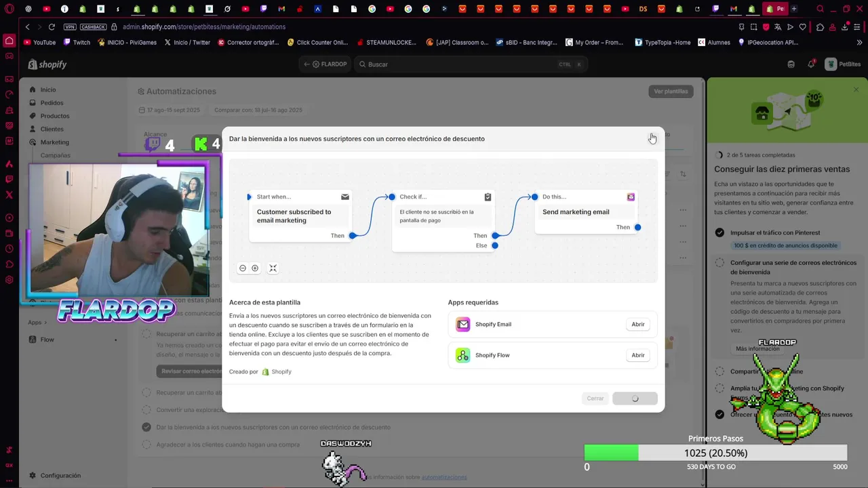Click the envelope icon on Start when node
The width and height of the screenshot is (868, 488).
click(x=345, y=197)
